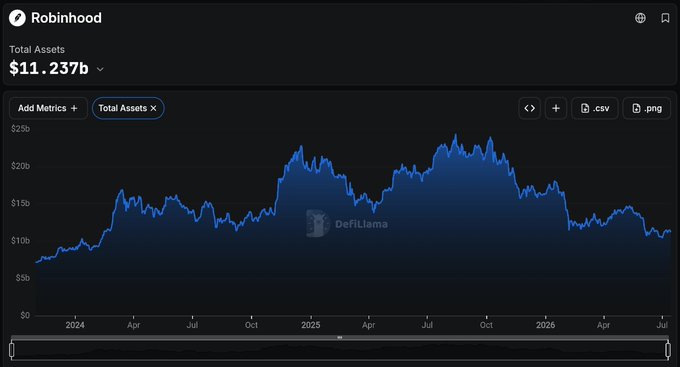
Task: Open the embed code icon button
Action: click(530, 108)
